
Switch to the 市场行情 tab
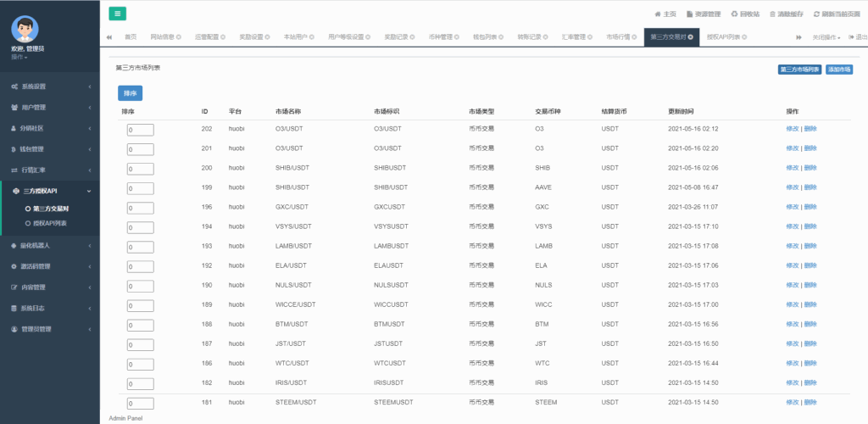point(621,37)
